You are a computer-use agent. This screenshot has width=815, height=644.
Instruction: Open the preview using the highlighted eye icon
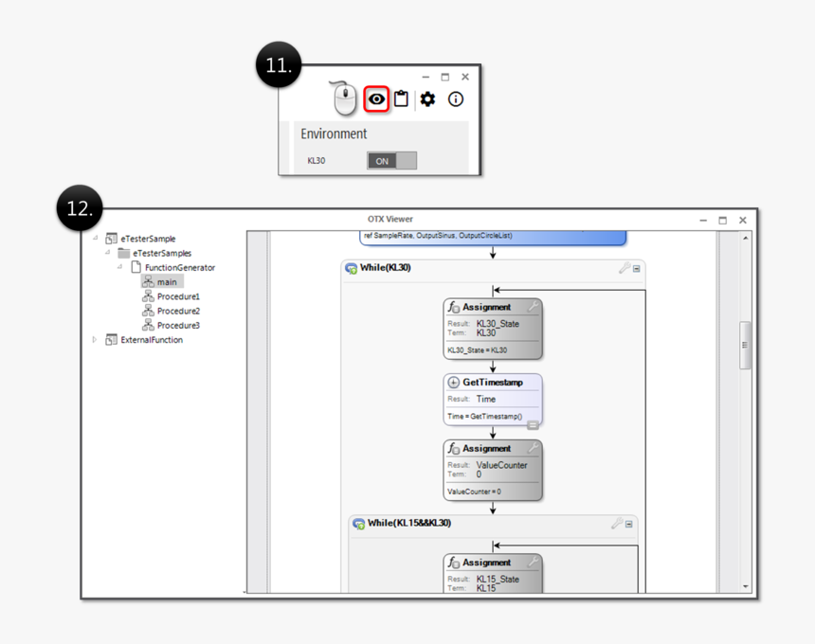[x=377, y=98]
